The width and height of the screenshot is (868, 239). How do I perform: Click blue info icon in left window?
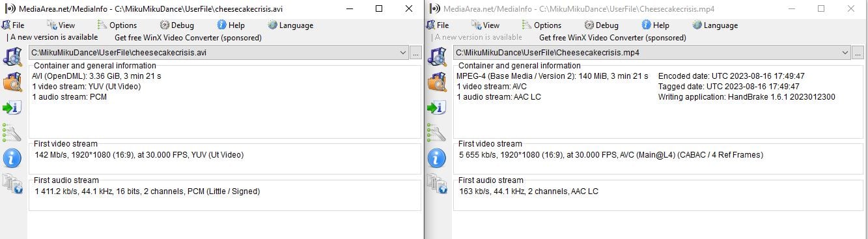point(12,158)
